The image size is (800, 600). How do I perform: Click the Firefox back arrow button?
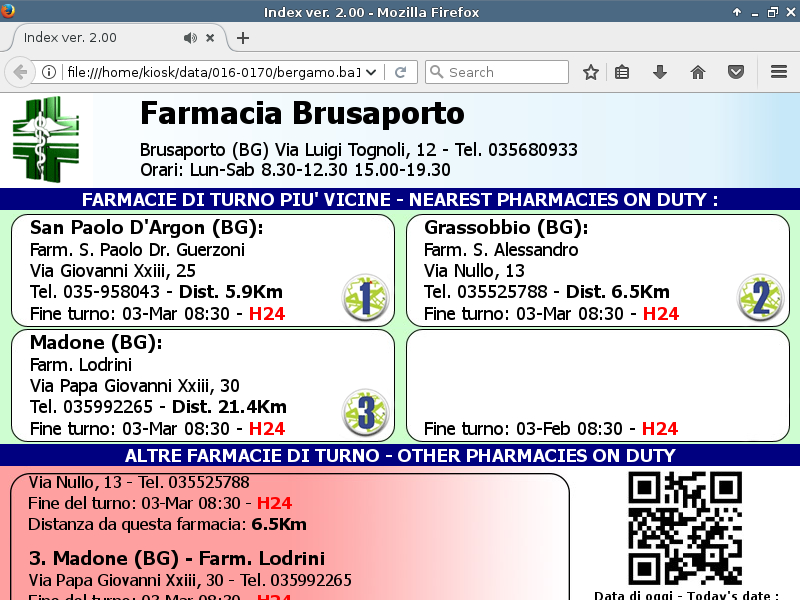click(x=19, y=72)
